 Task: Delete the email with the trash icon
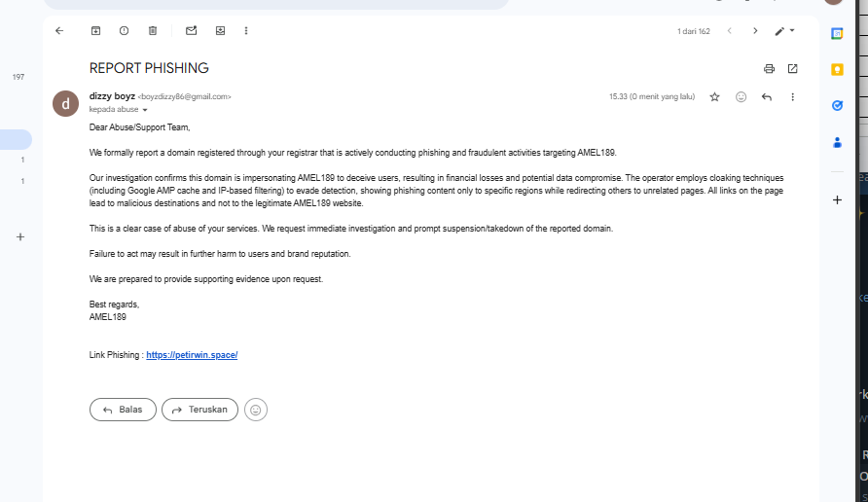coord(153,31)
